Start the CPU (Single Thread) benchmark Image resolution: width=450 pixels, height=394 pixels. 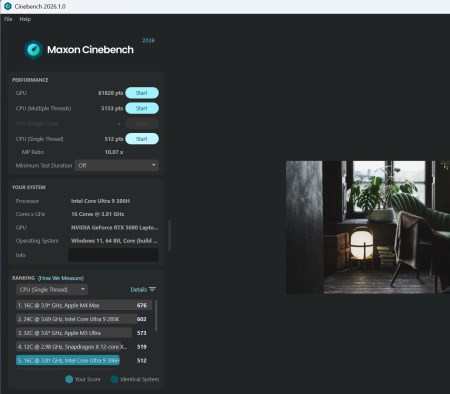click(x=142, y=139)
